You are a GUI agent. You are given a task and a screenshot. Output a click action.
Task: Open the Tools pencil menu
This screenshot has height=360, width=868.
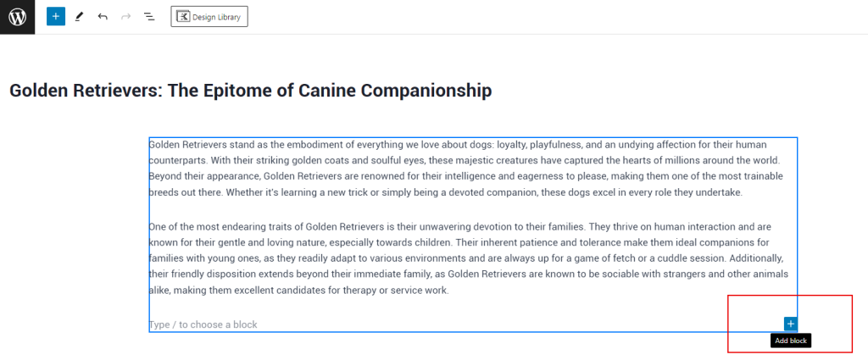79,17
